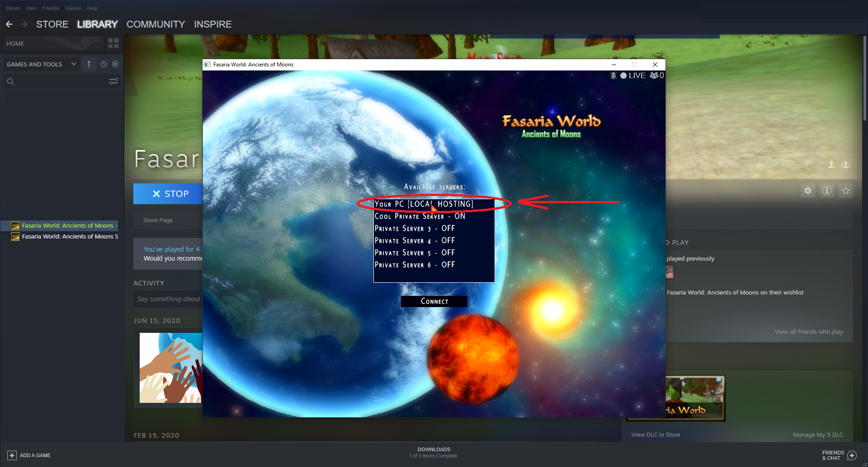
Task: Select Private Server 4 - OFF
Action: [434, 241]
